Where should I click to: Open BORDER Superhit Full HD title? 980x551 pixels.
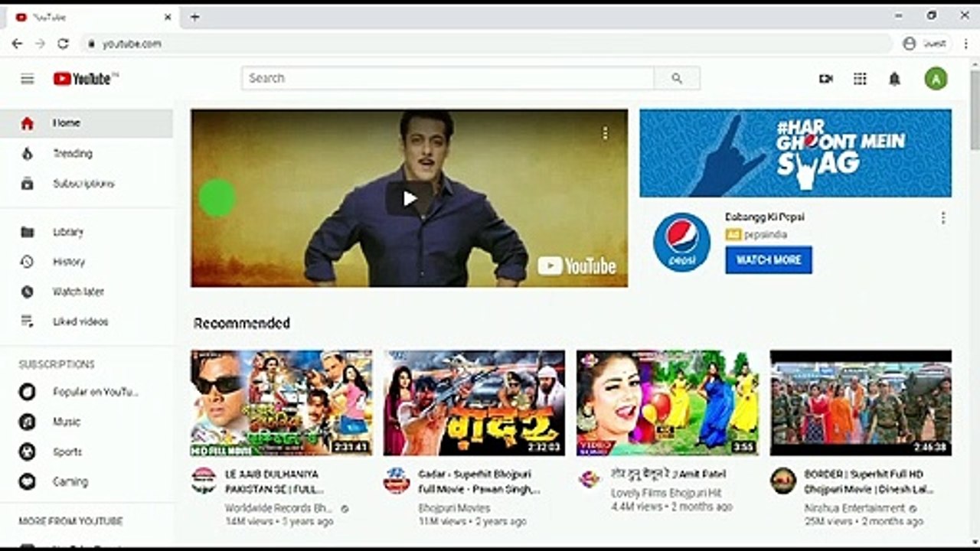pos(869,481)
